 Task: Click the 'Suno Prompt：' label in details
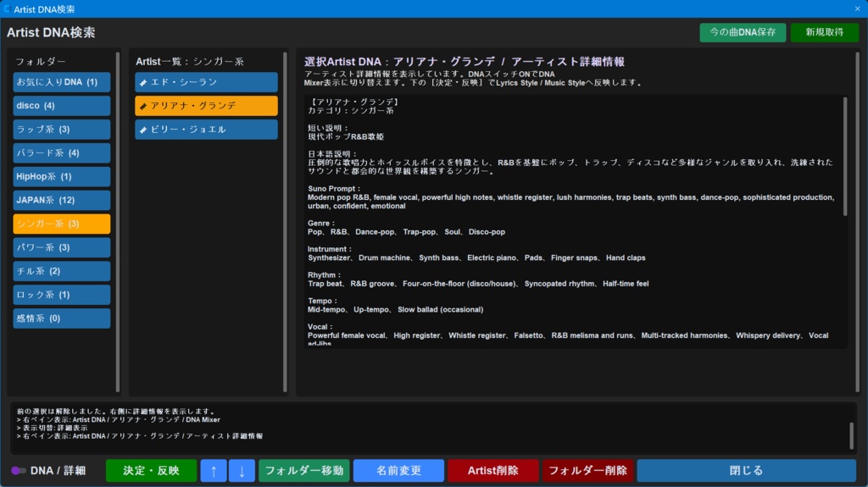[x=334, y=189]
